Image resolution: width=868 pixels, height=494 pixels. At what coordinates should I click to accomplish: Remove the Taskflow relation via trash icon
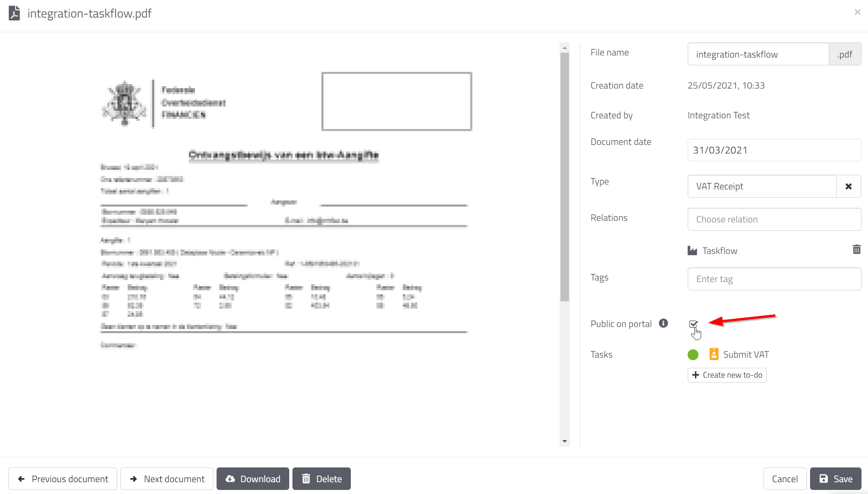pyautogui.click(x=856, y=249)
